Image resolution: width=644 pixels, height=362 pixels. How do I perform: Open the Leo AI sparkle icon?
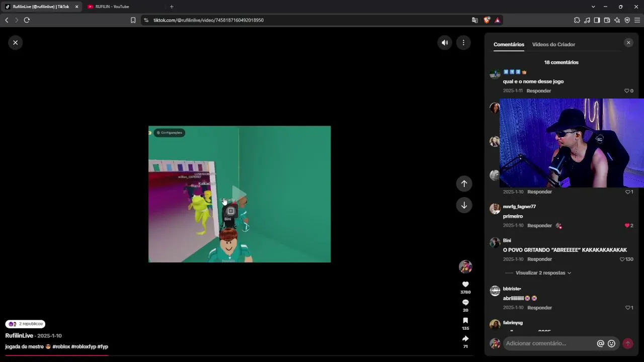tap(617, 20)
